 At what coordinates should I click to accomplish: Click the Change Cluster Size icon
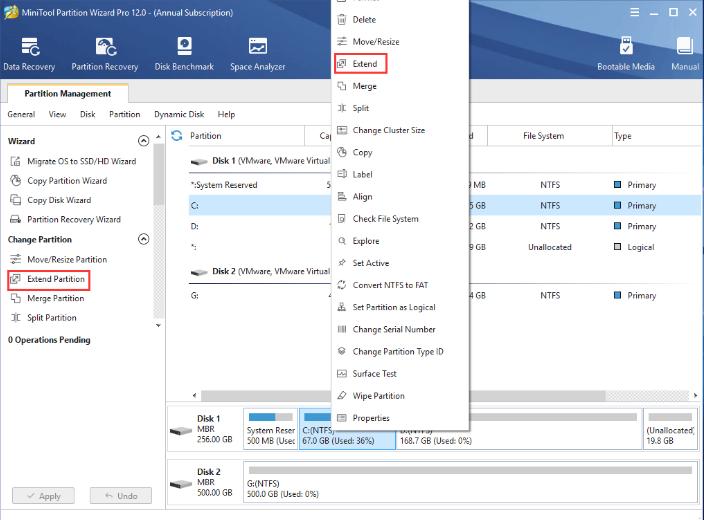pyautogui.click(x=342, y=130)
